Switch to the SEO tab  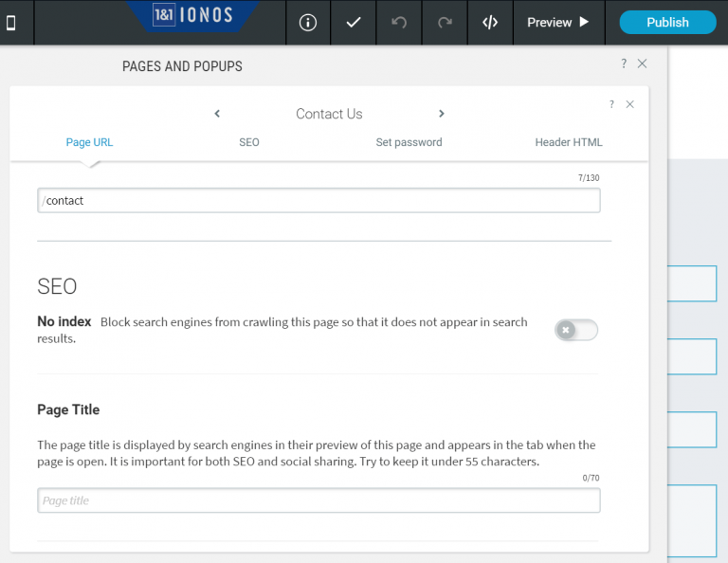click(x=249, y=142)
